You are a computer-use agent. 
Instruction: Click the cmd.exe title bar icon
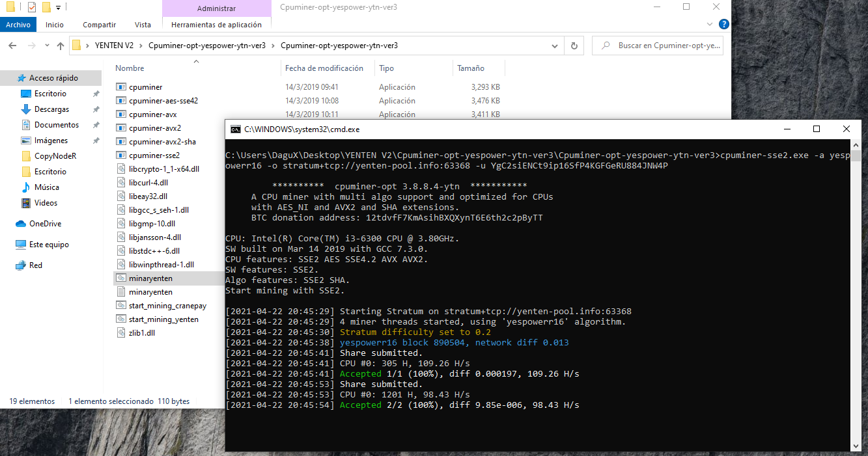236,129
